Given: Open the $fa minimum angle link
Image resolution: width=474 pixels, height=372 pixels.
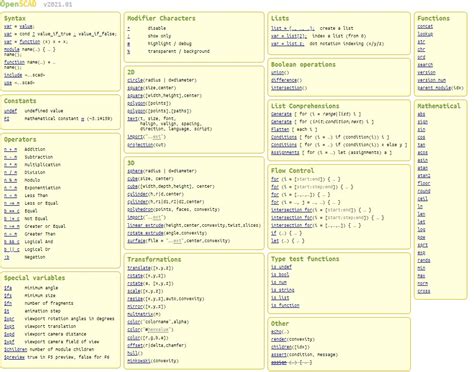Looking at the screenshot, I should pos(8,288).
